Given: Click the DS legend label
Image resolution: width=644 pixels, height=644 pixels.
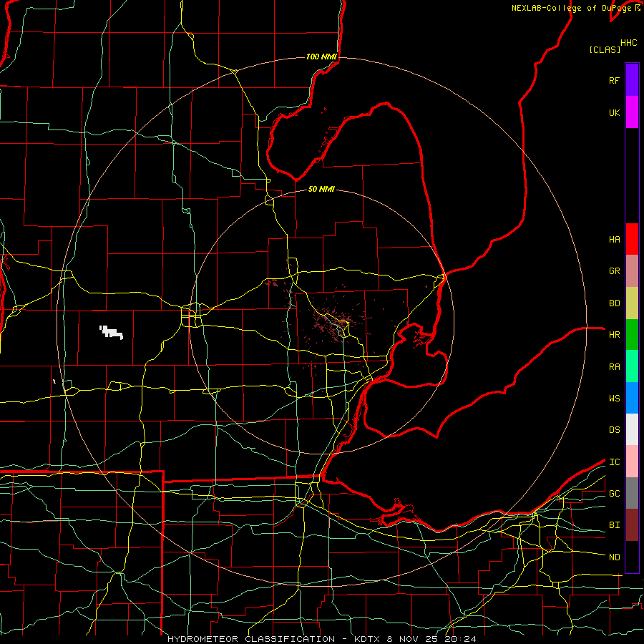Looking at the screenshot, I should click(x=614, y=430).
